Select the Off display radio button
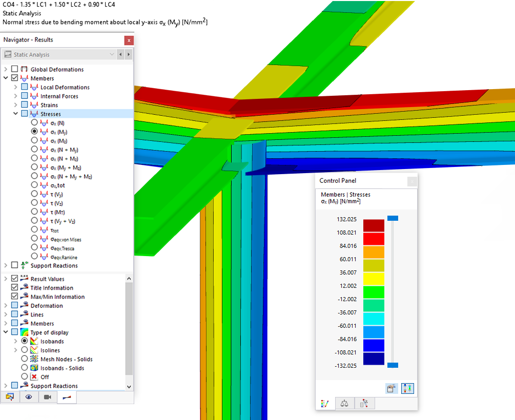This screenshot has height=420, width=515. (x=24, y=376)
